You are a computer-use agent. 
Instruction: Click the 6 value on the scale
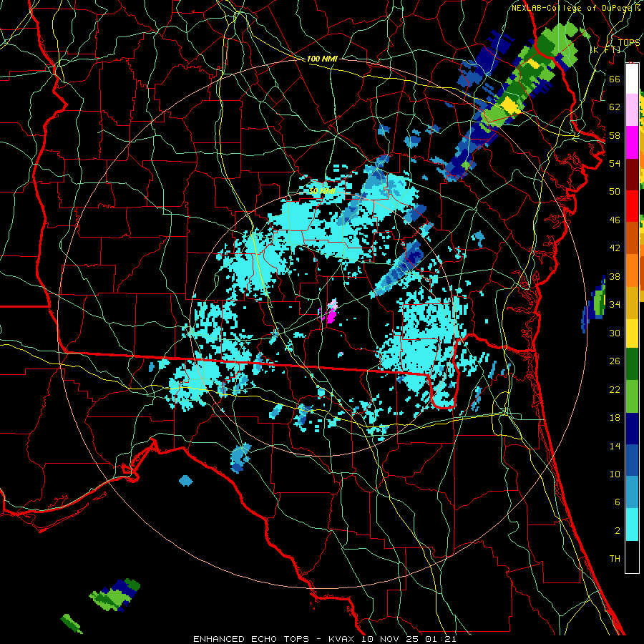click(617, 502)
